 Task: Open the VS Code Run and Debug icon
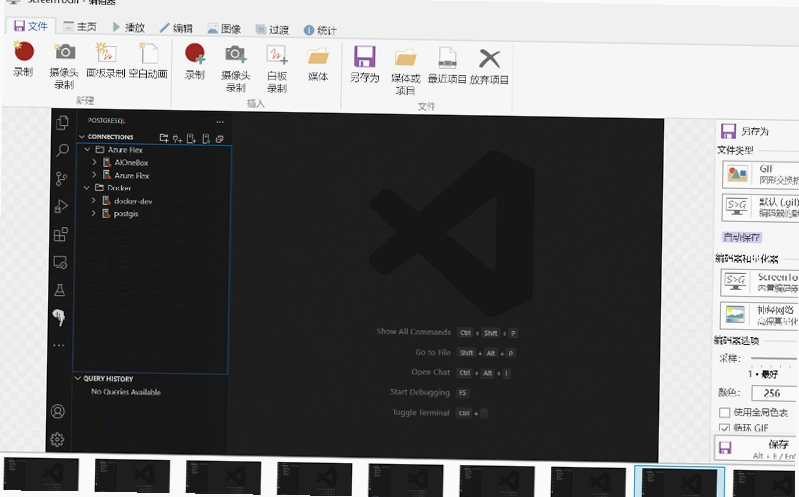pos(61,206)
